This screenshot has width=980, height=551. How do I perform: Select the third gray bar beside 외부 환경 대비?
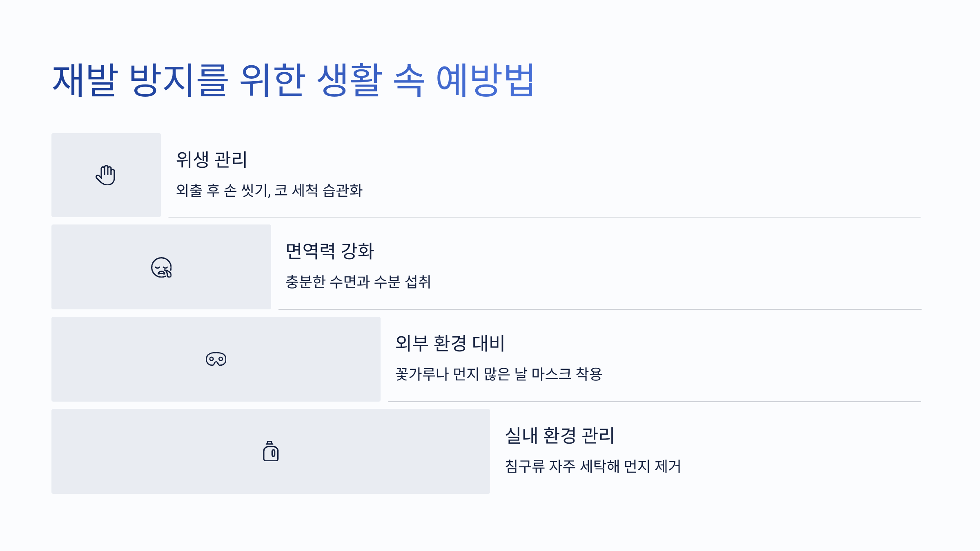(216, 359)
